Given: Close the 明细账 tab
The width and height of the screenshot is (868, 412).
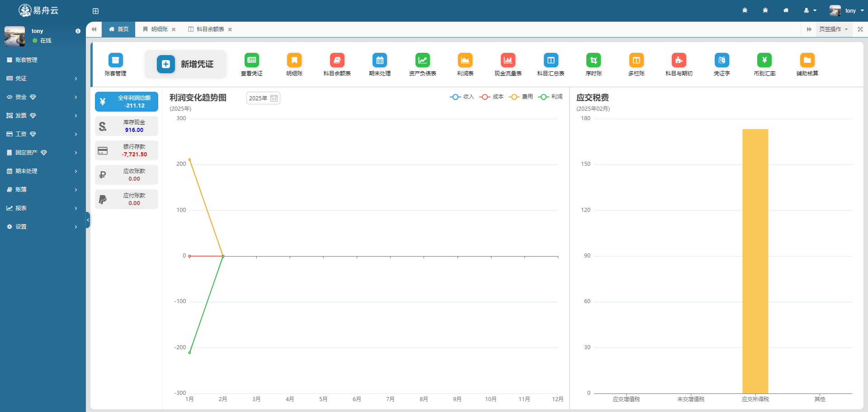Looking at the screenshot, I should (x=174, y=29).
